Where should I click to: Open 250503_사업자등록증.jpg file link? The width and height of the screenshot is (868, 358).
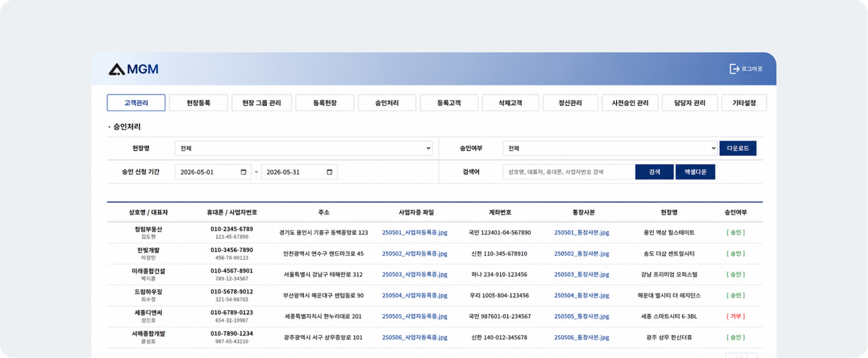tap(415, 274)
